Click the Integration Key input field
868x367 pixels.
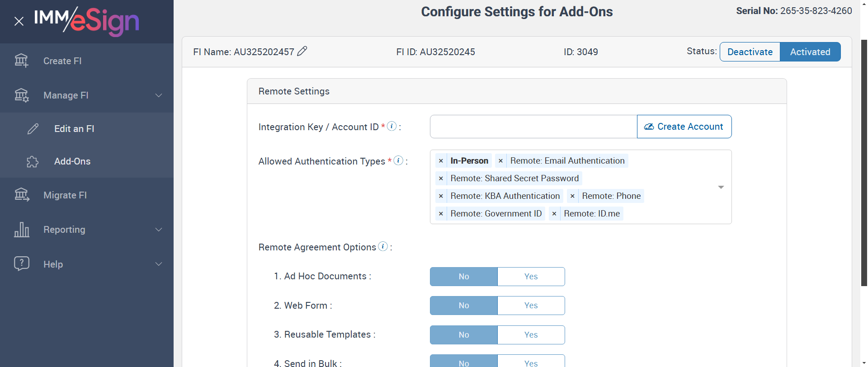533,127
